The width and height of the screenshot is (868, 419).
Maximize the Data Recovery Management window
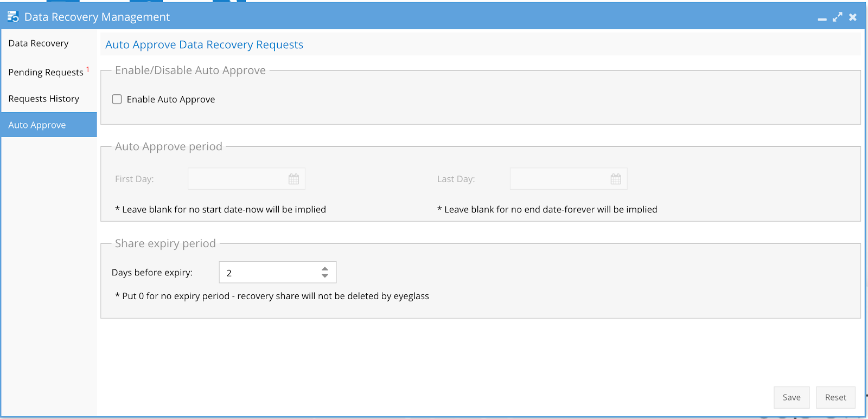(x=838, y=17)
